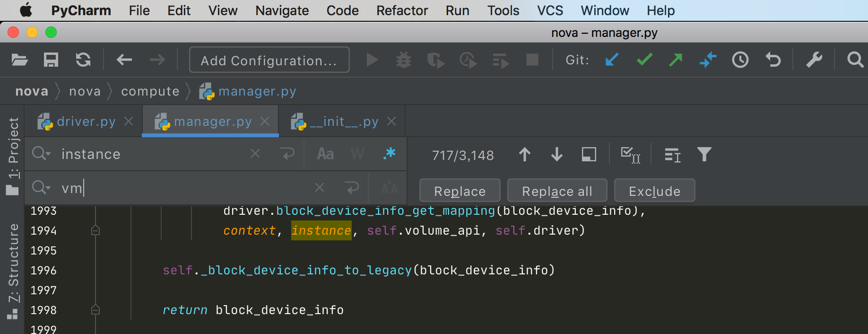Toggle the Regex asterisk option
Image resolution: width=868 pixels, height=334 pixels.
390,154
